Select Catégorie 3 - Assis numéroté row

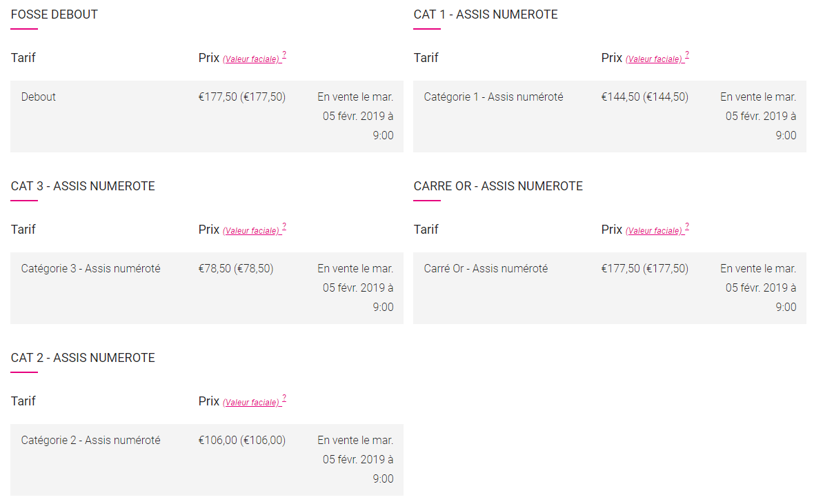click(x=207, y=288)
